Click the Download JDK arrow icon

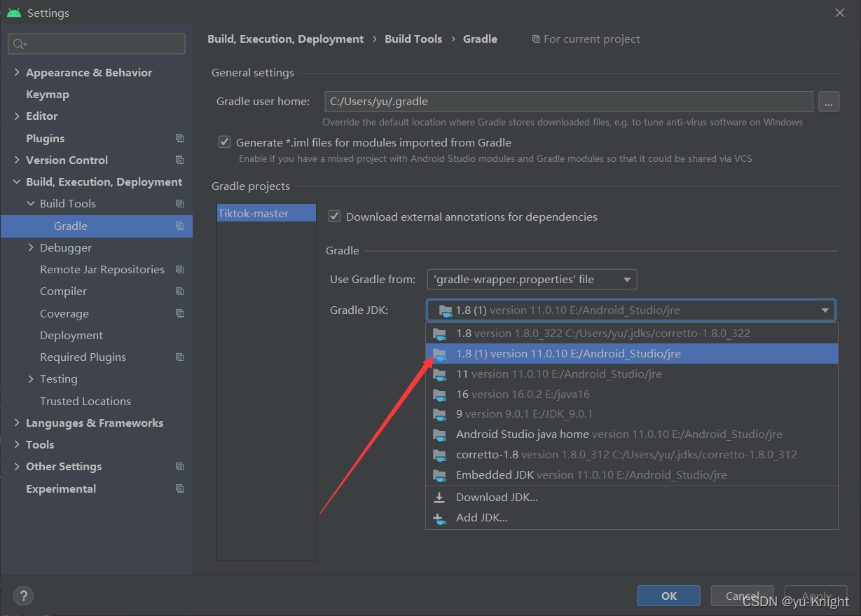coord(439,498)
